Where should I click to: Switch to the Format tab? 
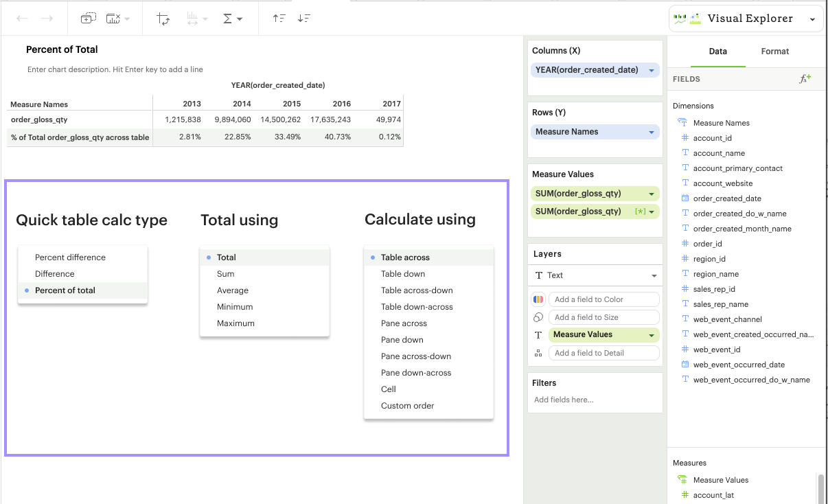coord(775,51)
